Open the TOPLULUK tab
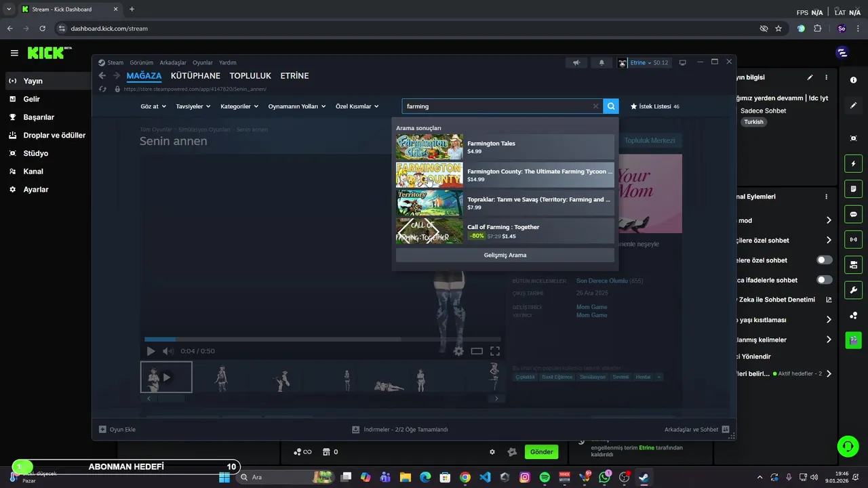 [x=250, y=76]
